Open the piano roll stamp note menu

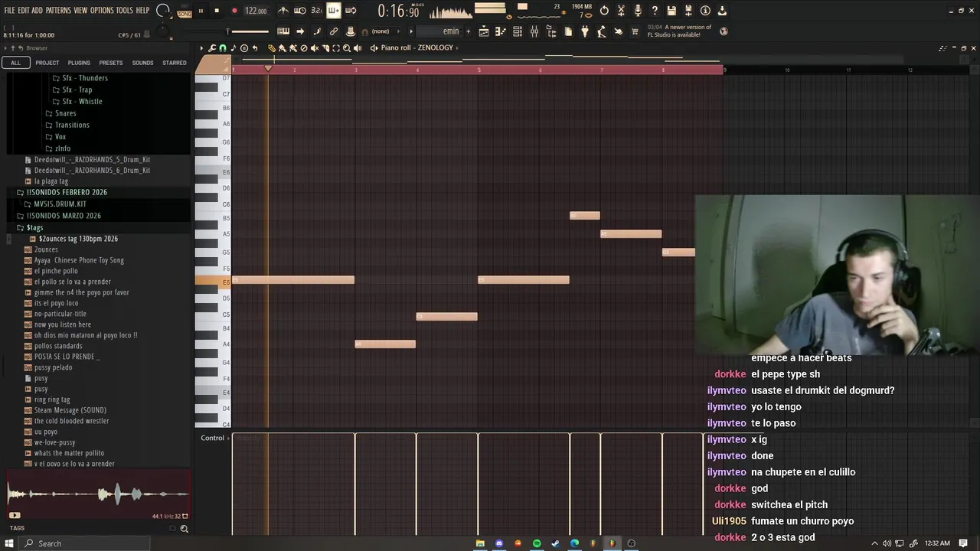point(234,48)
